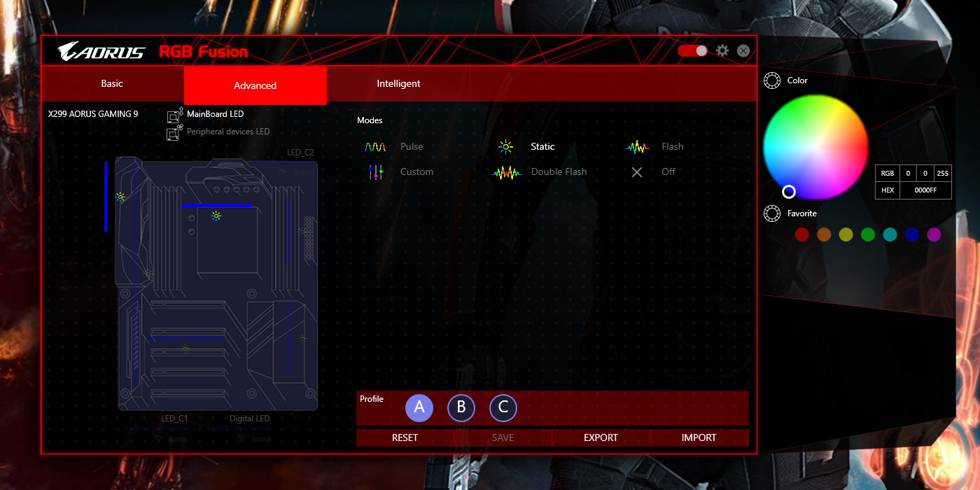Toggle the RGB Fusion power switch
This screenshot has width=980, height=490.
(x=692, y=51)
